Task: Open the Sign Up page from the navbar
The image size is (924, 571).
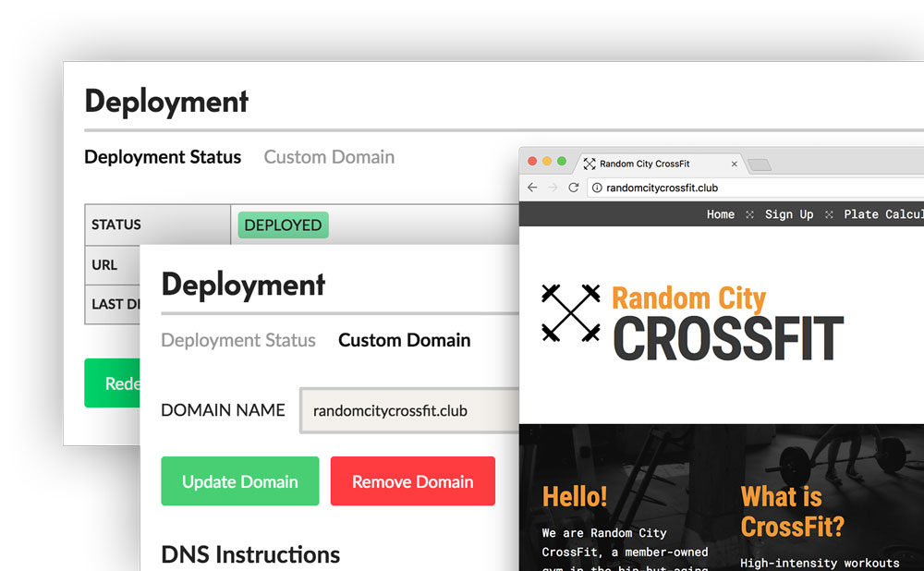Action: point(789,213)
